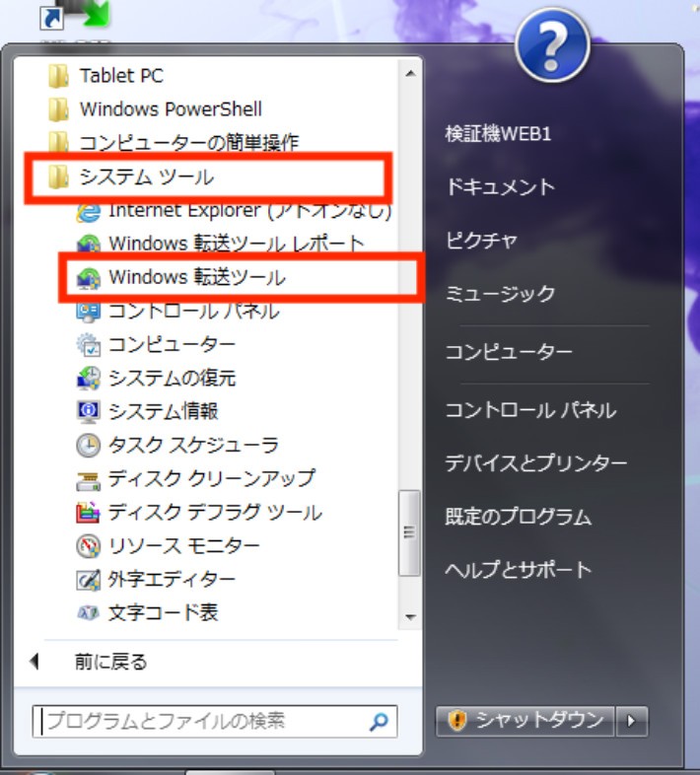This screenshot has height=775, width=700.
Task: Click the user account picture with question mark
Action: (x=553, y=45)
